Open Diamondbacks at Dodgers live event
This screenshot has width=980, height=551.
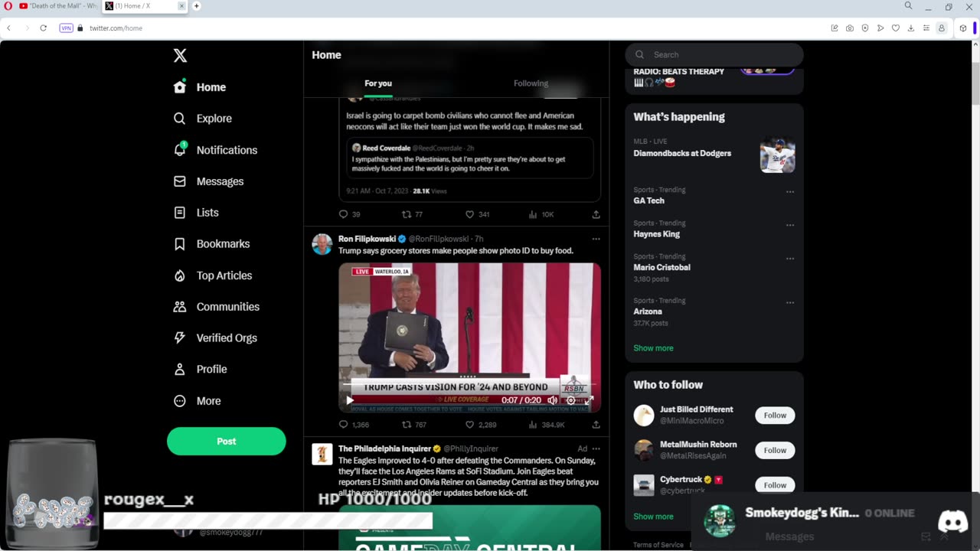tap(714, 153)
